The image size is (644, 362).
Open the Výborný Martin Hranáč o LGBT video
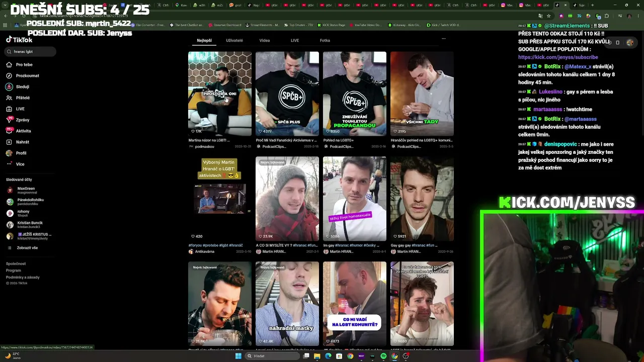pos(220,199)
